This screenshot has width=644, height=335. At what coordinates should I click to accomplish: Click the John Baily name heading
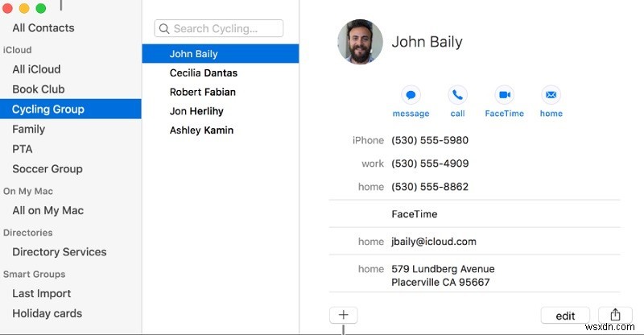tap(427, 42)
